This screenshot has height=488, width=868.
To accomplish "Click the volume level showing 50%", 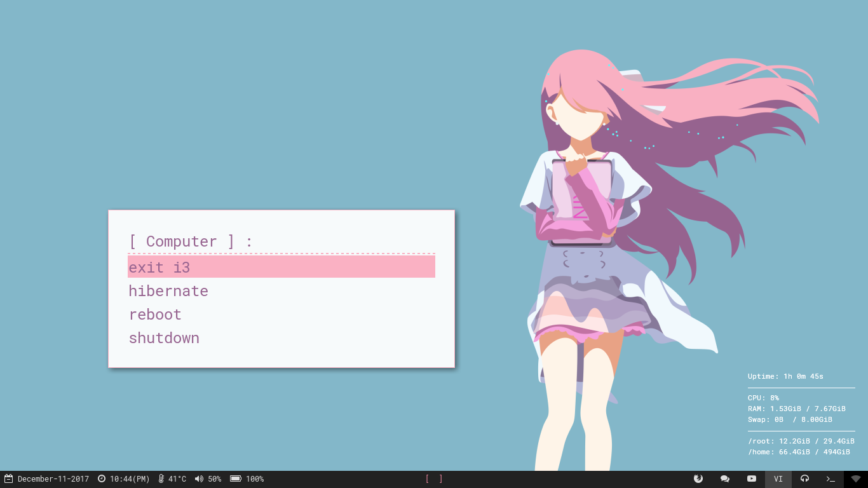I will pyautogui.click(x=215, y=478).
